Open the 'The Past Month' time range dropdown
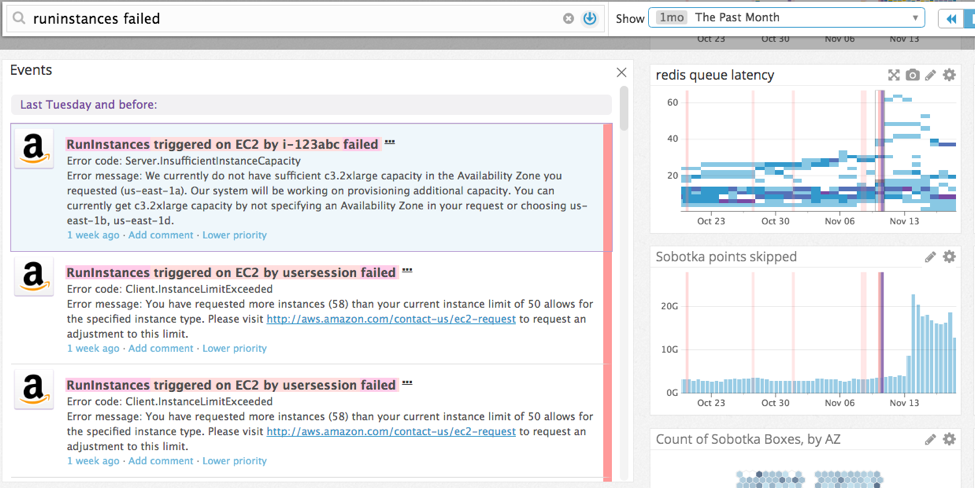 tap(787, 18)
